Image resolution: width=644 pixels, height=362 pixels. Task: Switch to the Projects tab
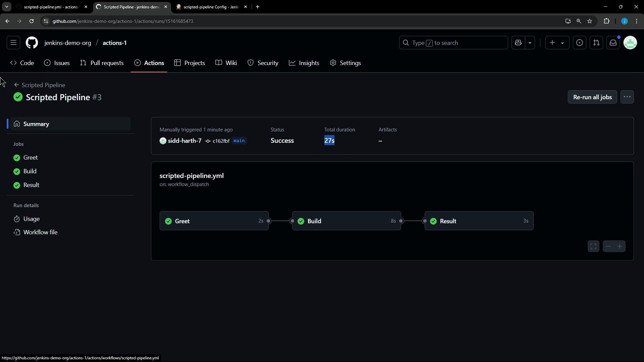tap(190, 63)
